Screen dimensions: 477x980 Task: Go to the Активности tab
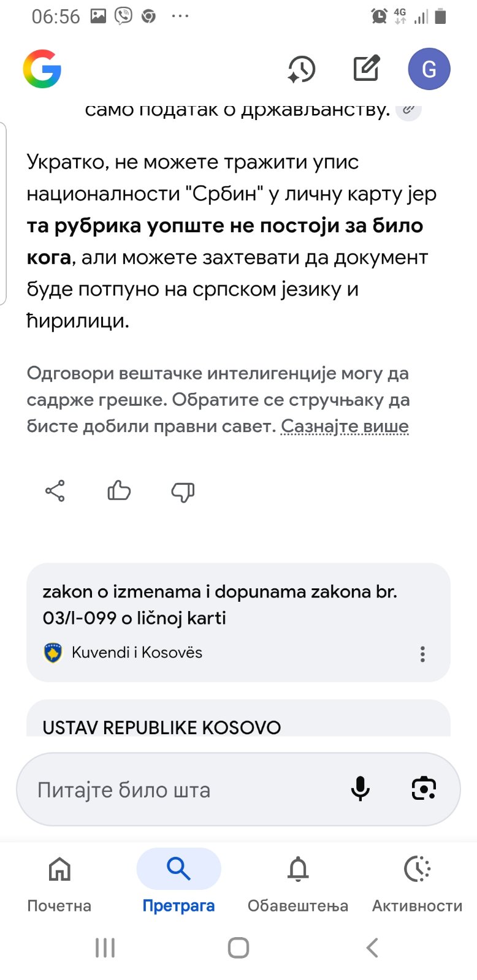(x=418, y=881)
